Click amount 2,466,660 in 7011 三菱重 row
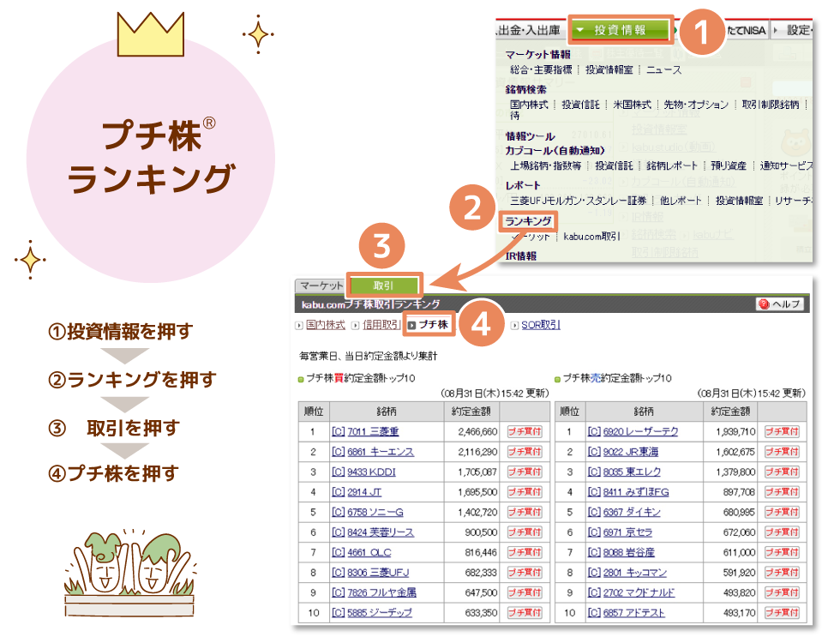The image size is (840, 643). pyautogui.click(x=478, y=432)
